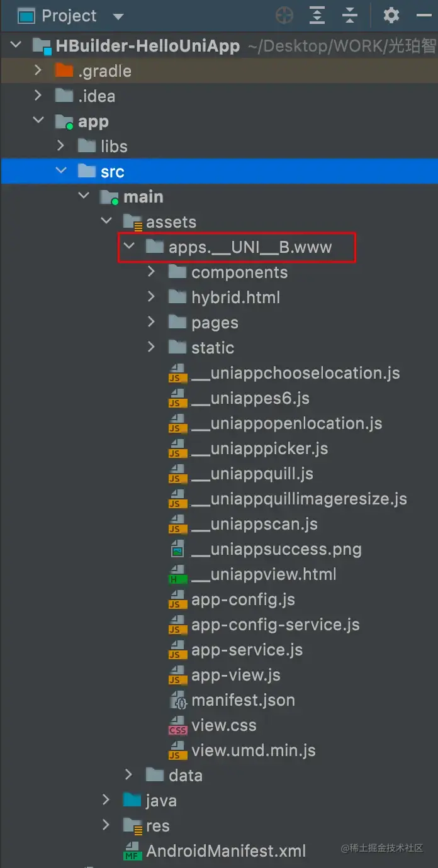Click the JS icon of __uniappquillimageresize.js
438x868 pixels.
pos(177,499)
